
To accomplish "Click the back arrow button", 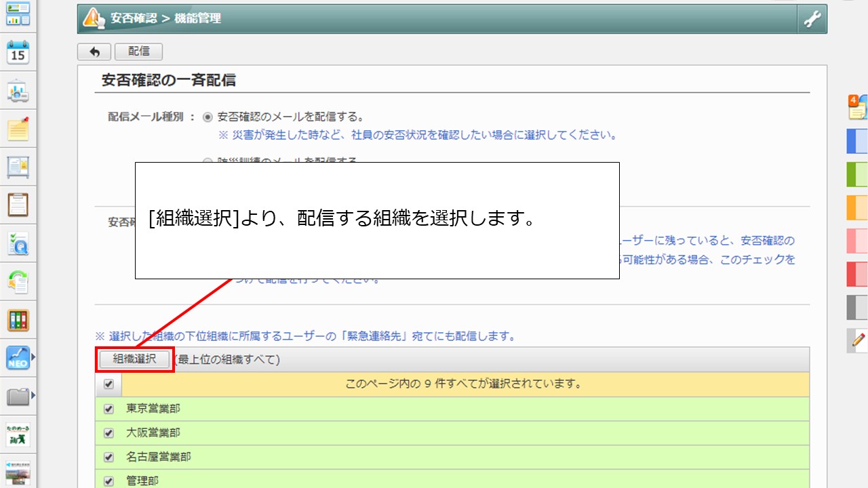I will 95,52.
